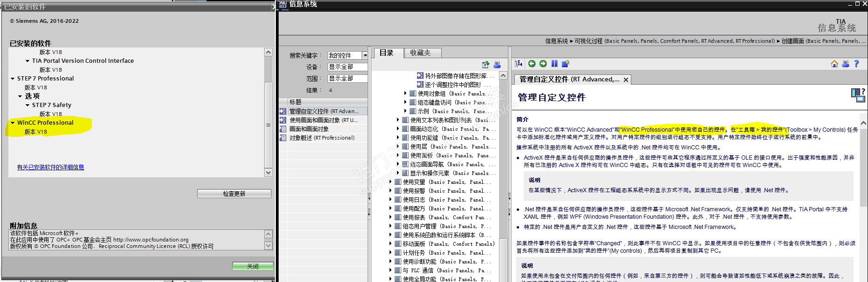Click the blue bookmark favorites icon
Image resolution: width=868 pixels, height=282 pixels.
click(554, 64)
